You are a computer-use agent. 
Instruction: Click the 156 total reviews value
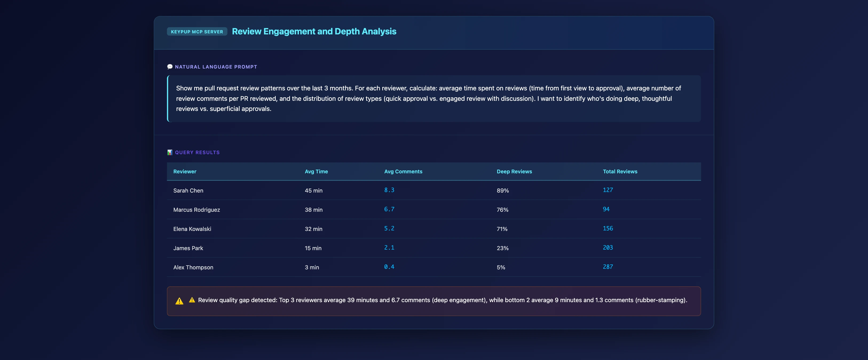click(x=608, y=228)
